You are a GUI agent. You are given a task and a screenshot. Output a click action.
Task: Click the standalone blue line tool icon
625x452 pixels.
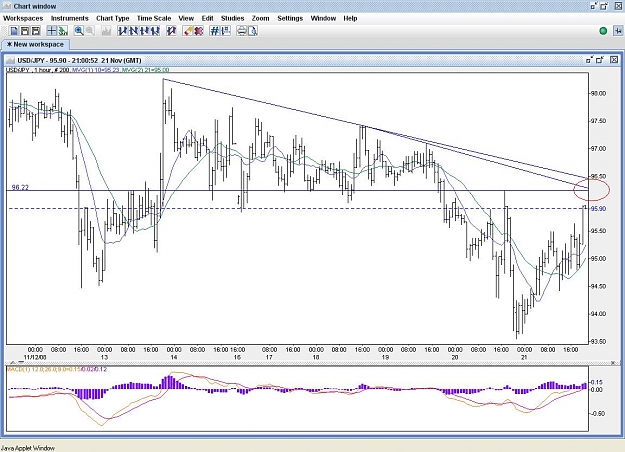click(171, 31)
